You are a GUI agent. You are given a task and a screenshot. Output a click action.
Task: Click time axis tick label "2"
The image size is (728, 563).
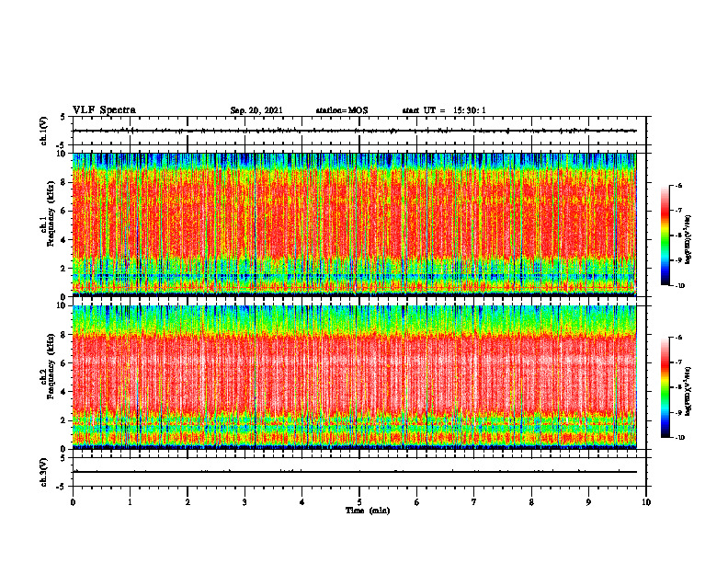tap(188, 502)
